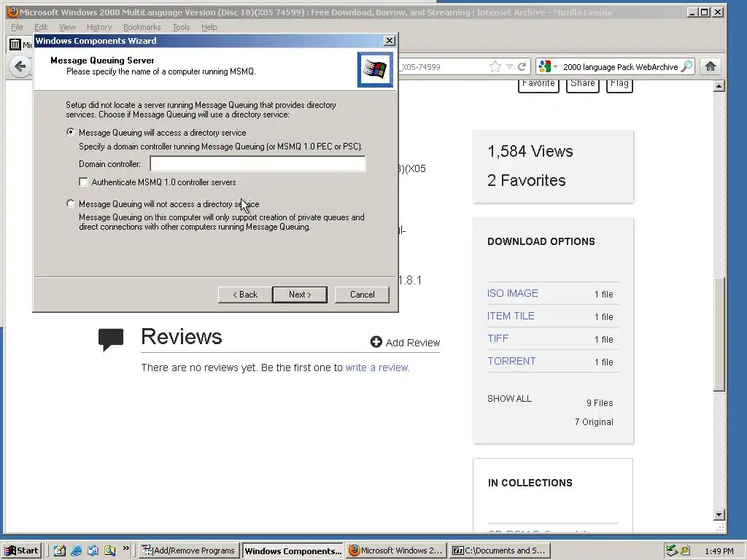This screenshot has width=747, height=560.
Task: Click the Domain controller input field
Action: click(258, 164)
